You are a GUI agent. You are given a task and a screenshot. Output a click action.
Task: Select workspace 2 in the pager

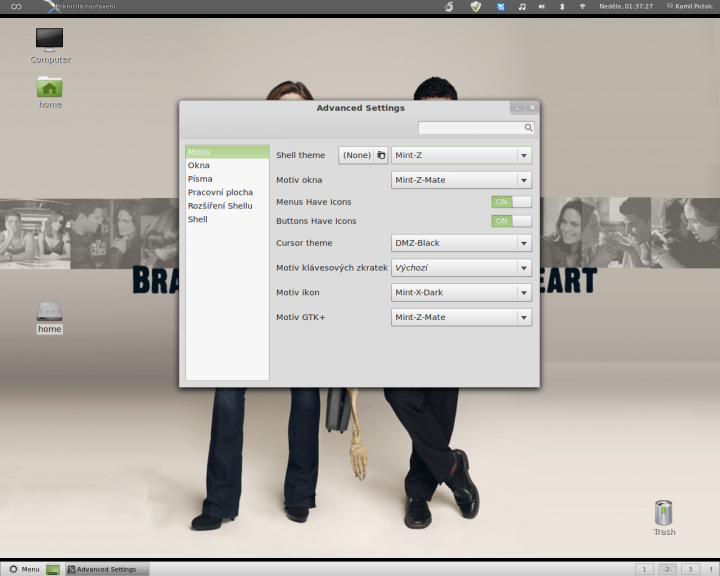coord(667,570)
